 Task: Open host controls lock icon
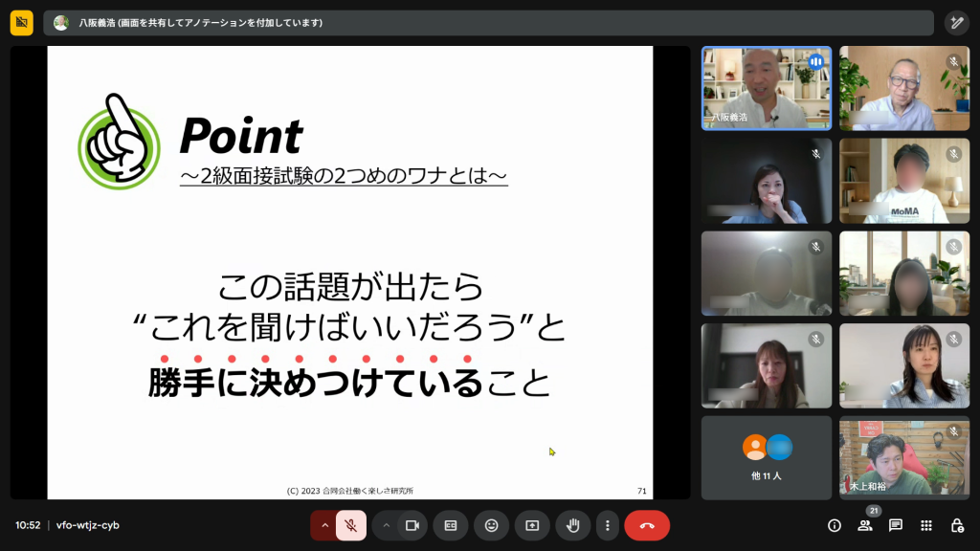point(957,525)
